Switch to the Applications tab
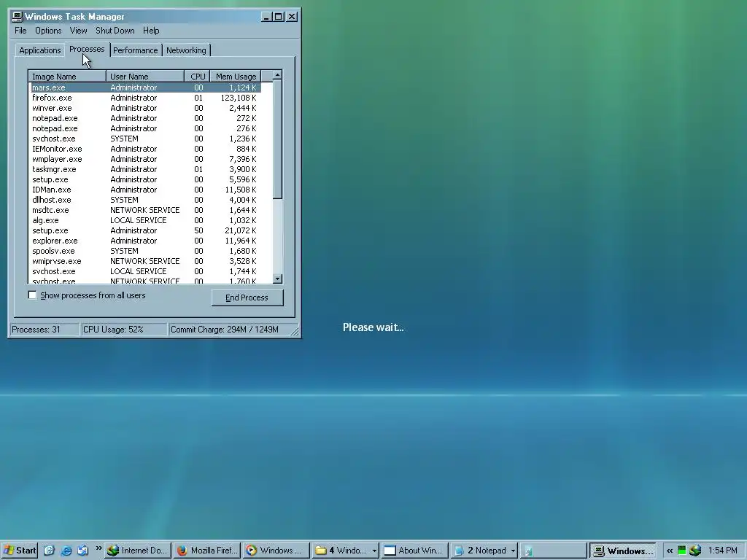Image resolution: width=747 pixels, height=560 pixels. 40,50
